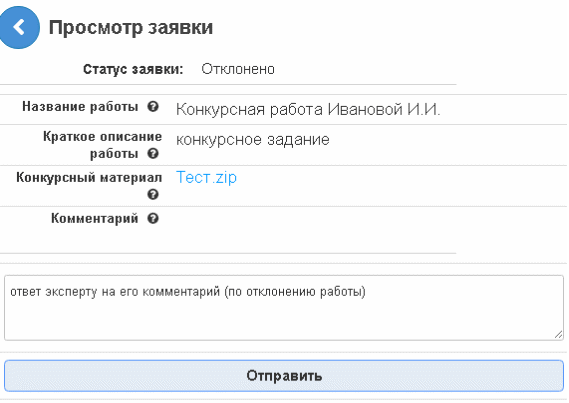Image resolution: width=569 pixels, height=403 pixels.
Task: Click the 'Краткое описание работы' label
Action: click(103, 145)
